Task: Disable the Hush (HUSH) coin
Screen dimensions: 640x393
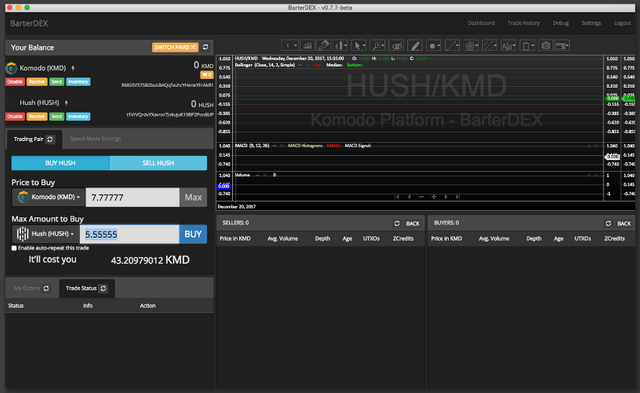Action: [15, 117]
